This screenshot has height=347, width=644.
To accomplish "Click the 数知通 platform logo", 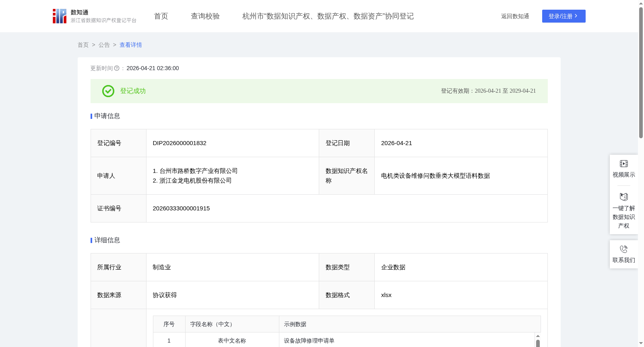I will (95, 16).
